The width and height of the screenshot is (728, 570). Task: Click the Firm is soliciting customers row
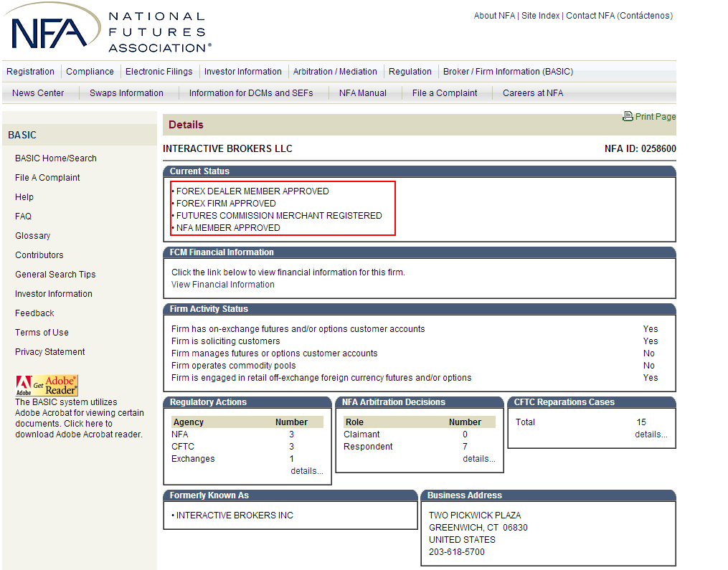click(415, 341)
